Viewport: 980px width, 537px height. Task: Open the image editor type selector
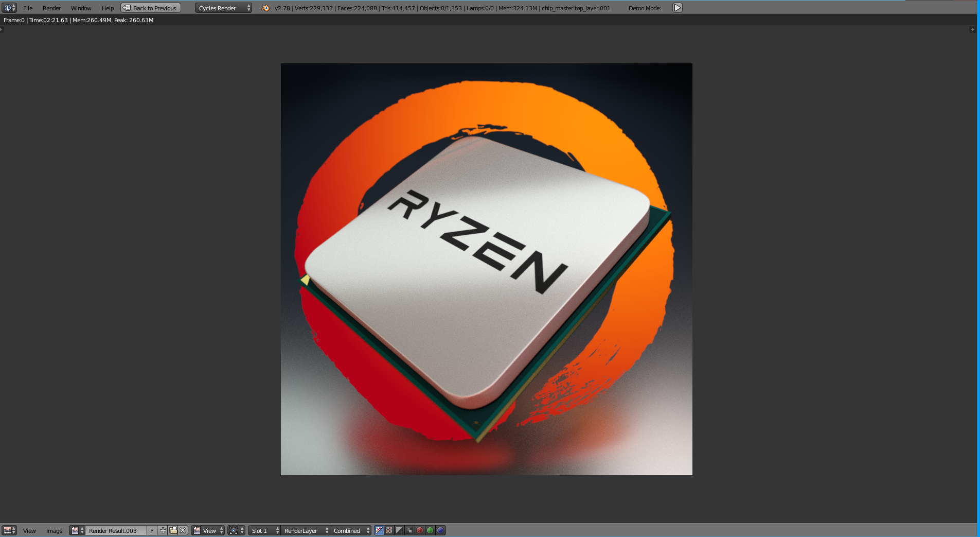[x=9, y=530]
